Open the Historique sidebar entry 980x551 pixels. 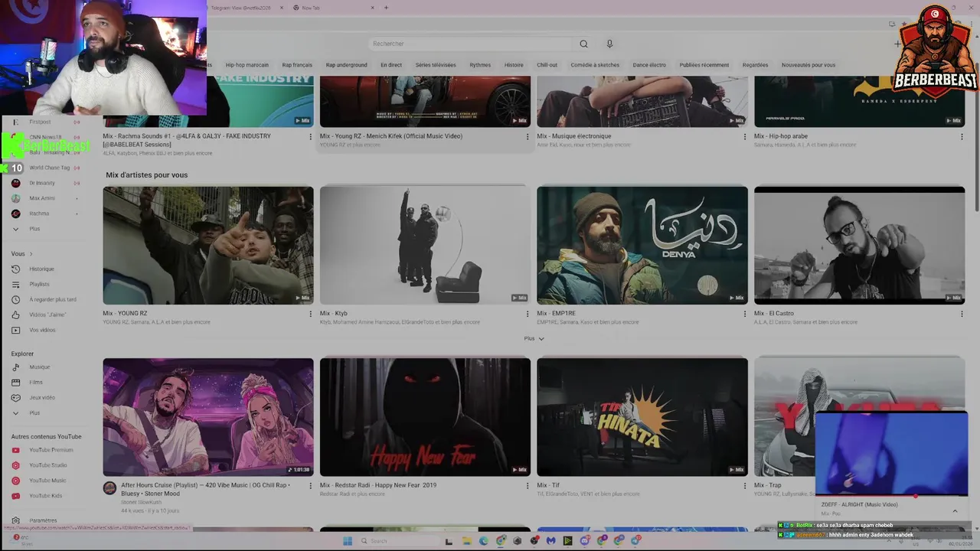tap(41, 269)
